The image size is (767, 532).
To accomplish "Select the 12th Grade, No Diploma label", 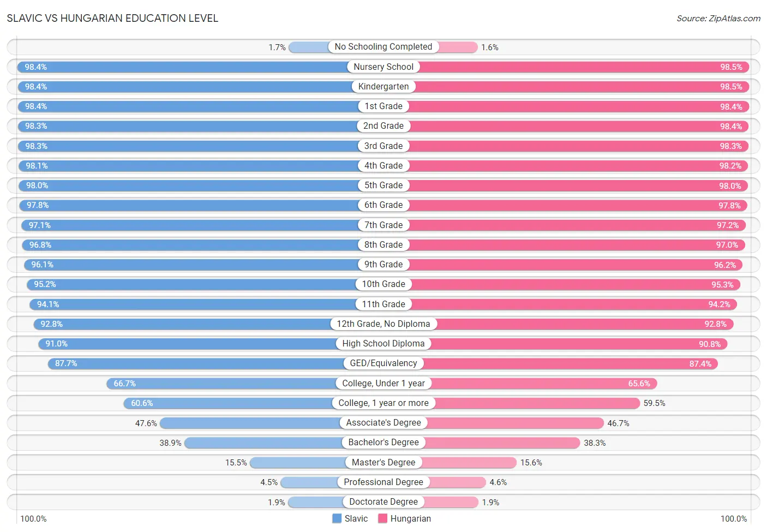I will pos(383,324).
